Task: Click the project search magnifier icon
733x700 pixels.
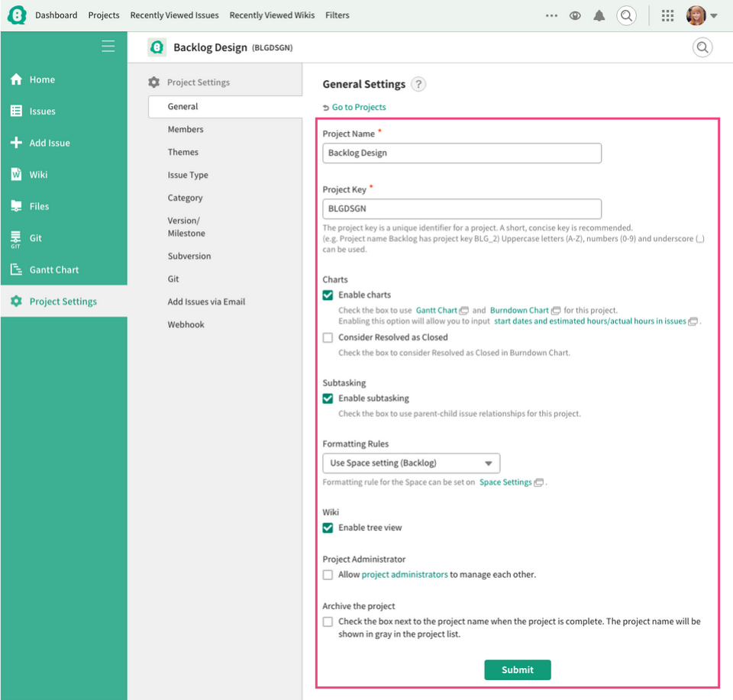Action: [702, 47]
